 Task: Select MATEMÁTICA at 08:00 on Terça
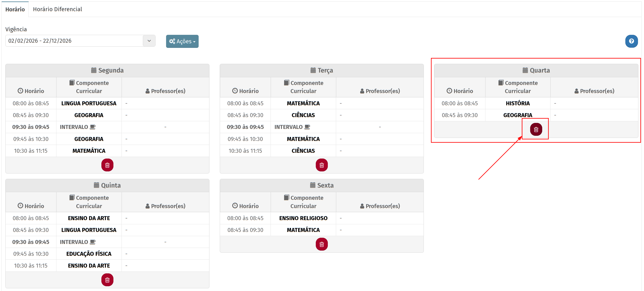[303, 103]
